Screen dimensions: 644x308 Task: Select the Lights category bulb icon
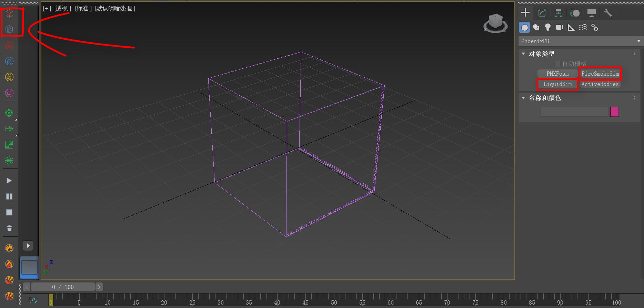point(547,27)
